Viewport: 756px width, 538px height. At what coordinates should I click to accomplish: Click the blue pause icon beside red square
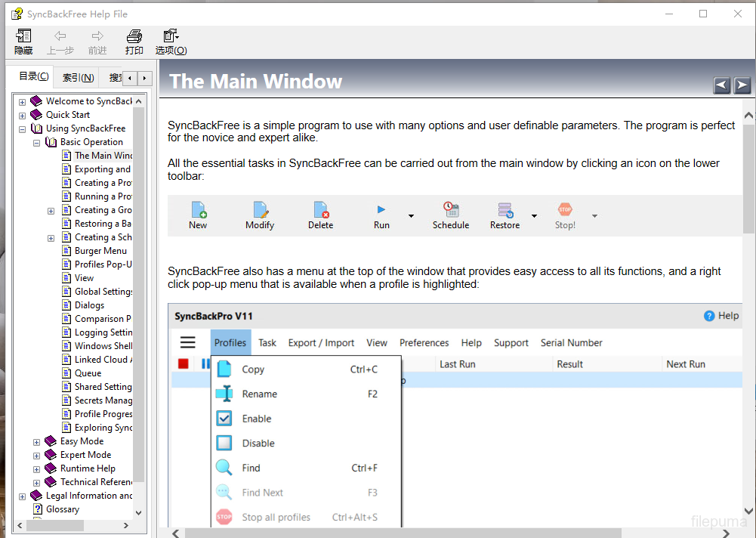(206, 363)
